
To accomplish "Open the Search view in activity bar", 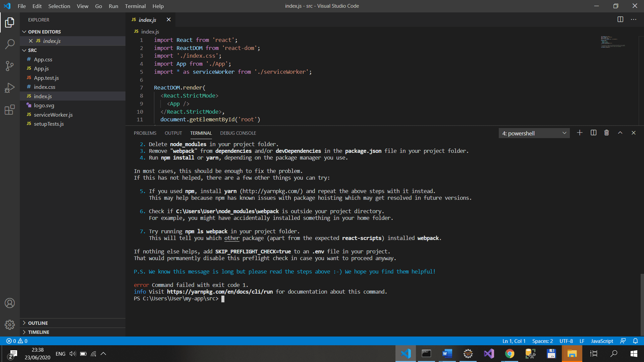I will pyautogui.click(x=10, y=44).
